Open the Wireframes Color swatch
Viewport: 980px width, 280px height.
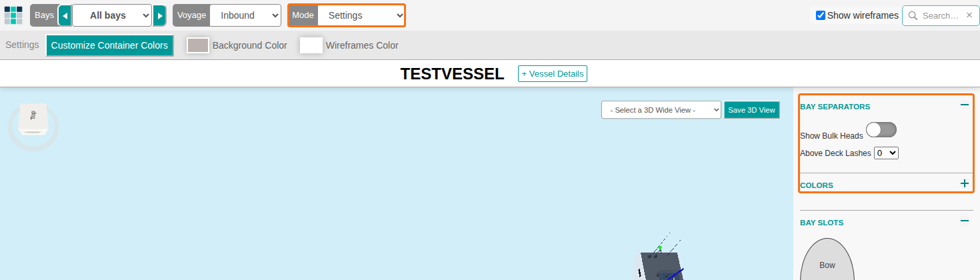click(x=311, y=45)
